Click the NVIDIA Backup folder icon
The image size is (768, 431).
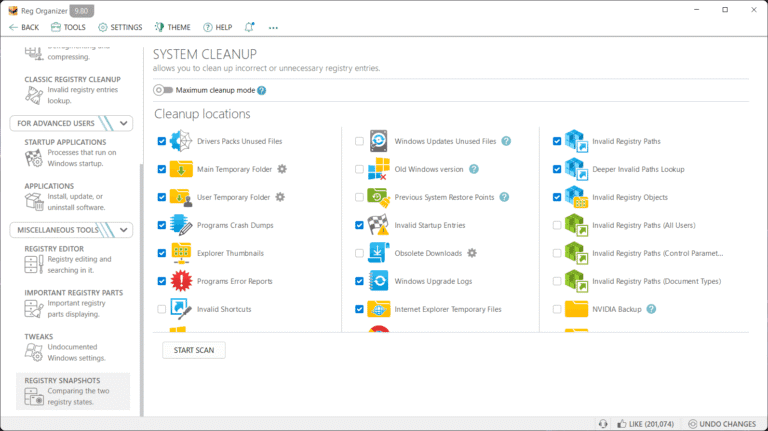[576, 309]
